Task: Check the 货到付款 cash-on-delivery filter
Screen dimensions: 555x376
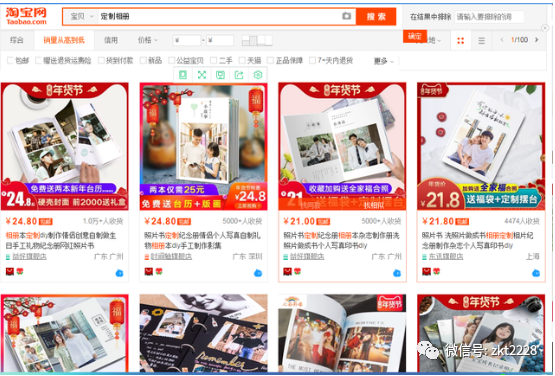Action: pos(101,61)
